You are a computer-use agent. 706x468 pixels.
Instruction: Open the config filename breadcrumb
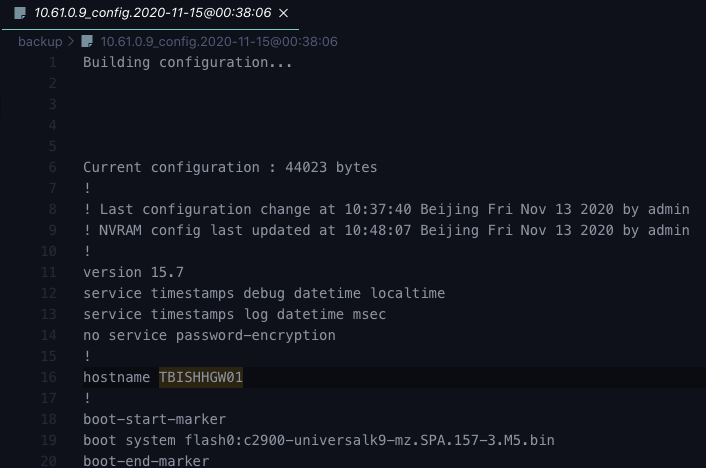click(x=218, y=42)
